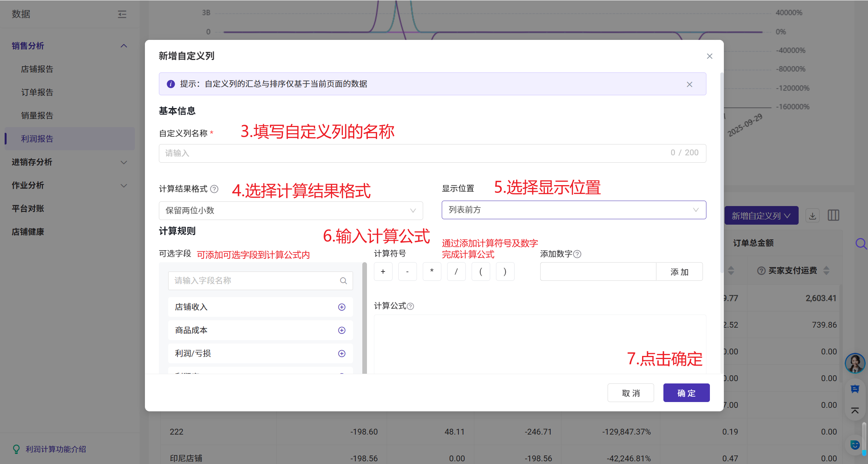Dismiss the 提示 info banner

click(689, 84)
